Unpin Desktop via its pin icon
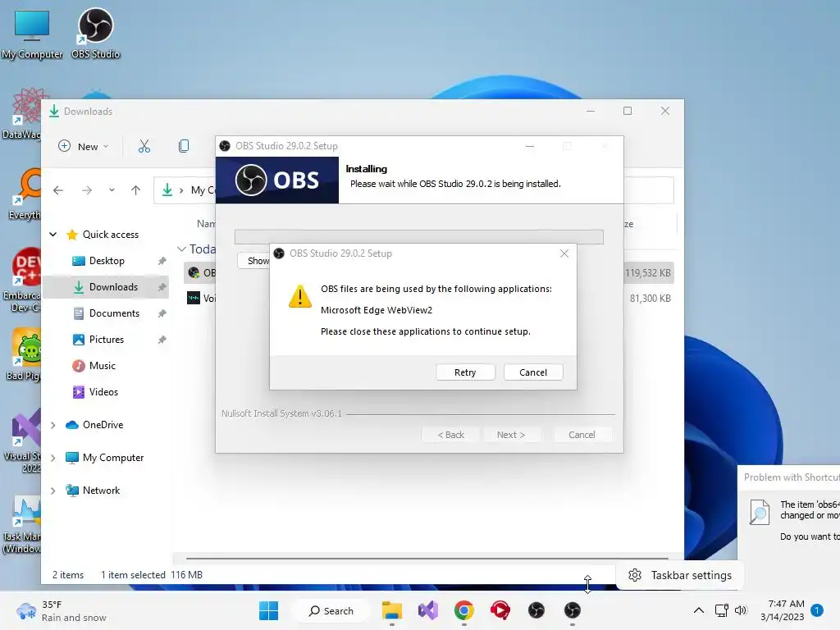Screen dimensions: 840x630 click(x=162, y=261)
